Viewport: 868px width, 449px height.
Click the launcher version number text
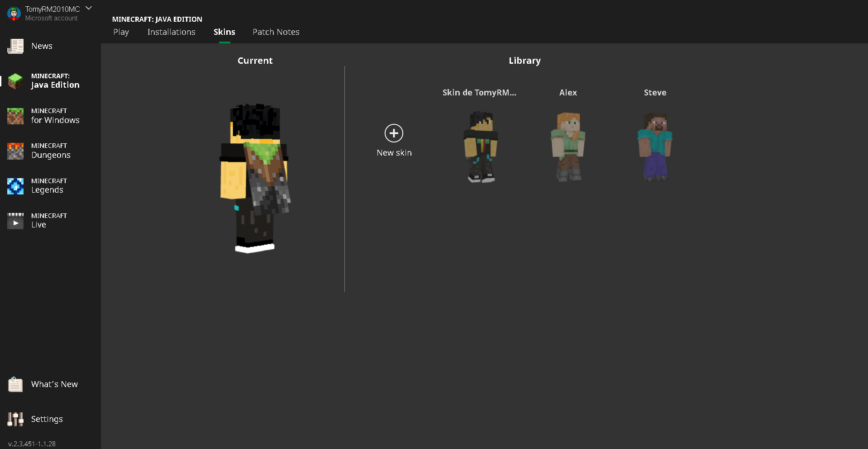tap(32, 444)
